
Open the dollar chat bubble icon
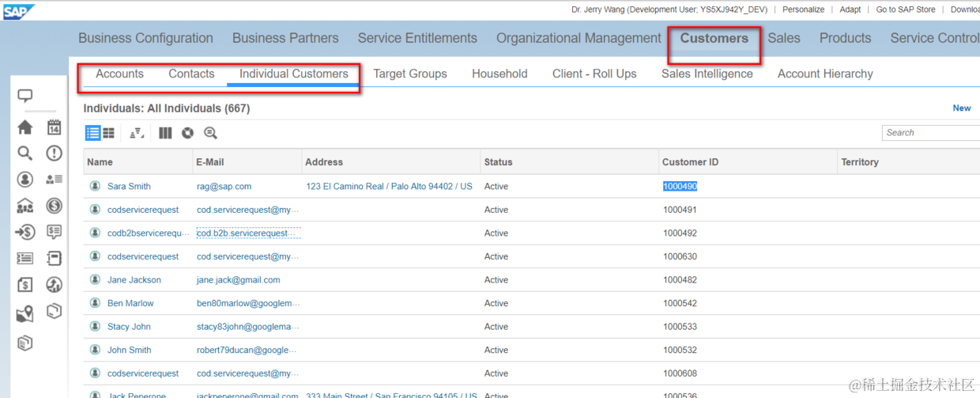click(54, 232)
